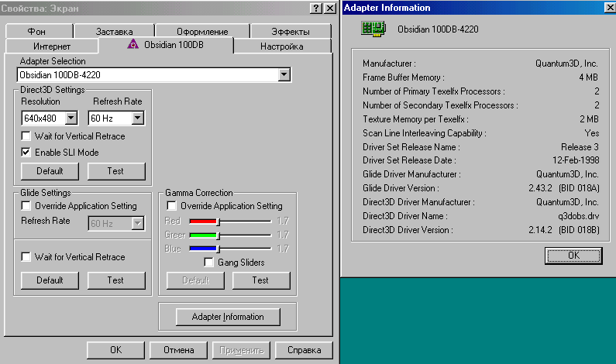Enable Glide Override Application Setting checkbox
This screenshot has width=616, height=364.
click(26, 206)
